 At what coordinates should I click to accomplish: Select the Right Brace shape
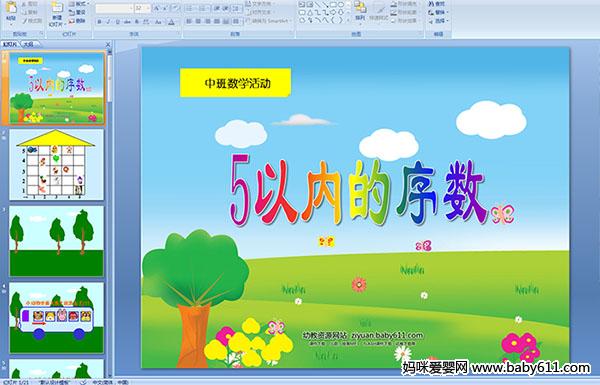340,20
